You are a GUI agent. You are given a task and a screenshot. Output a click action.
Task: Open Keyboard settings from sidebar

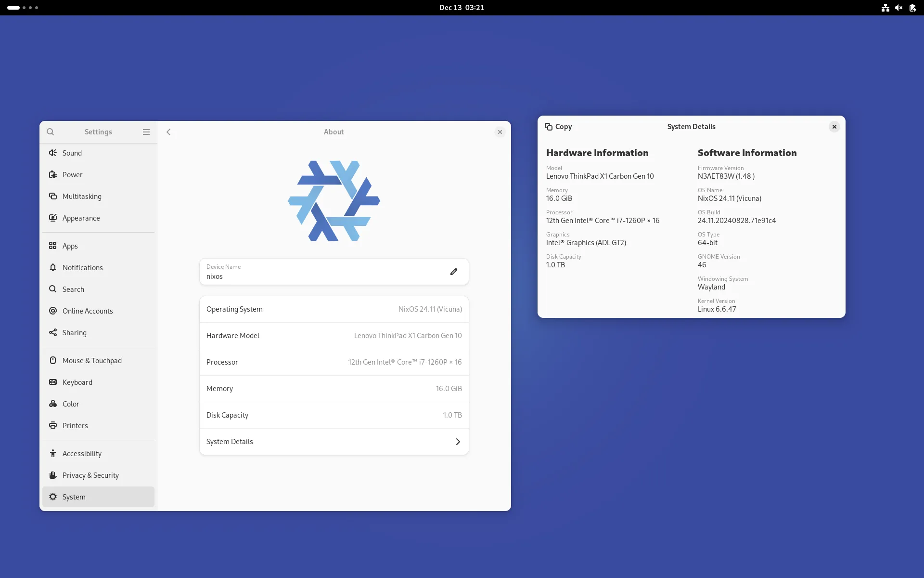click(x=98, y=382)
